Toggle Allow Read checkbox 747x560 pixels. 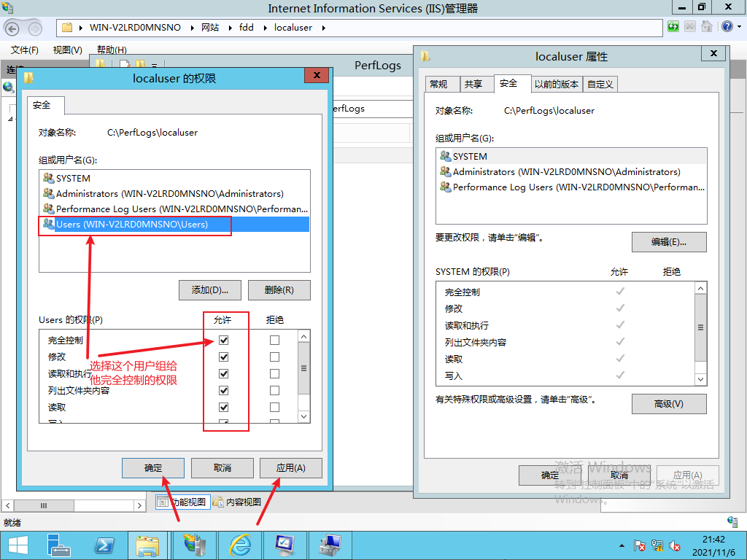(223, 407)
